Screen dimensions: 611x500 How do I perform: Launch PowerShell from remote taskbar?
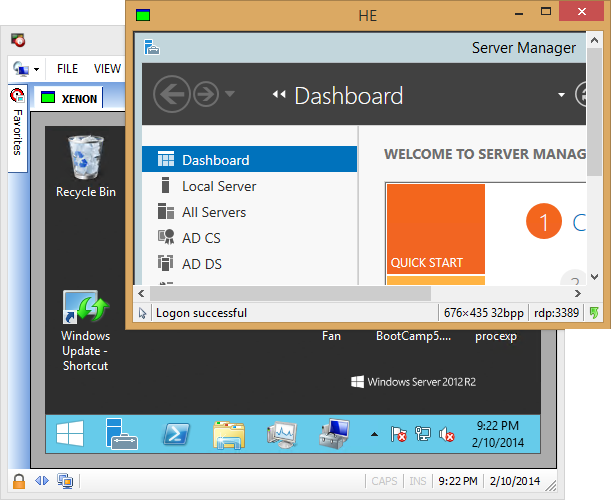(x=176, y=434)
